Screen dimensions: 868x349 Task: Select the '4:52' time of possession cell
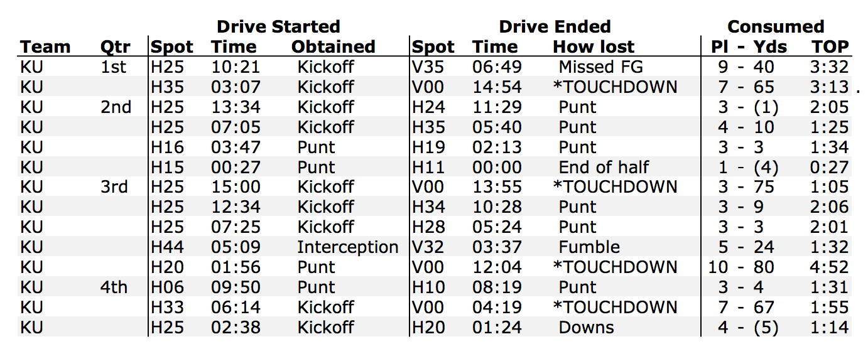point(829,267)
